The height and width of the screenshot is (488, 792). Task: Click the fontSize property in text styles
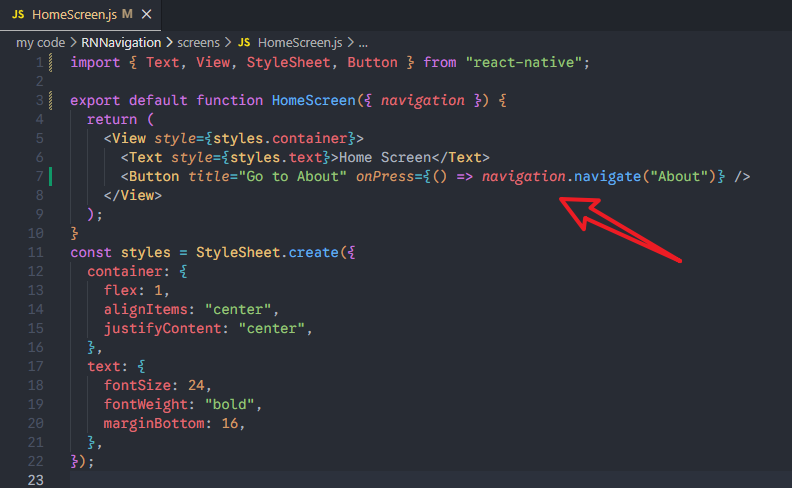pyautogui.click(x=137, y=385)
